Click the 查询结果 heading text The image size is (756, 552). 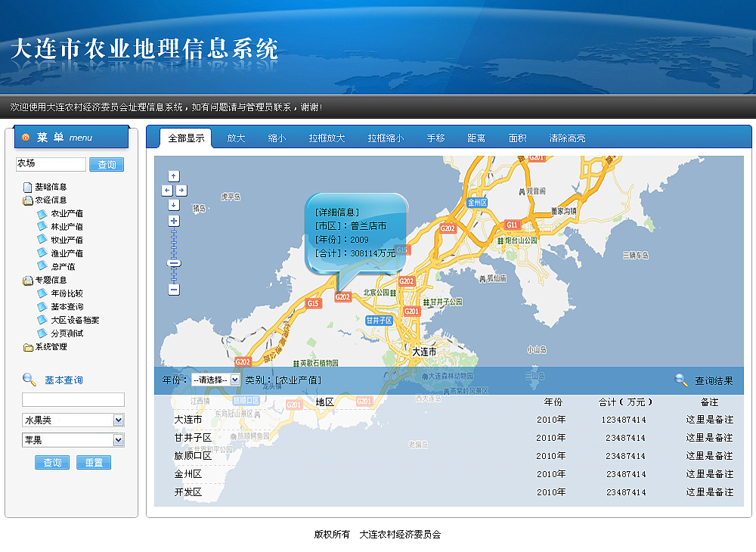[714, 381]
